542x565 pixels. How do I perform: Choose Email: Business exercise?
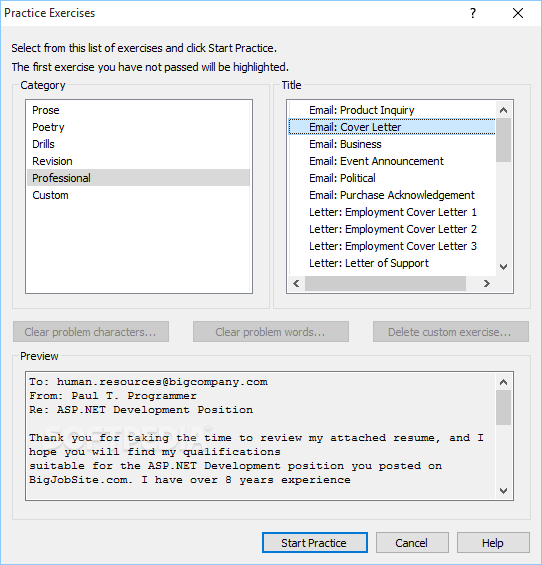pyautogui.click(x=392, y=144)
